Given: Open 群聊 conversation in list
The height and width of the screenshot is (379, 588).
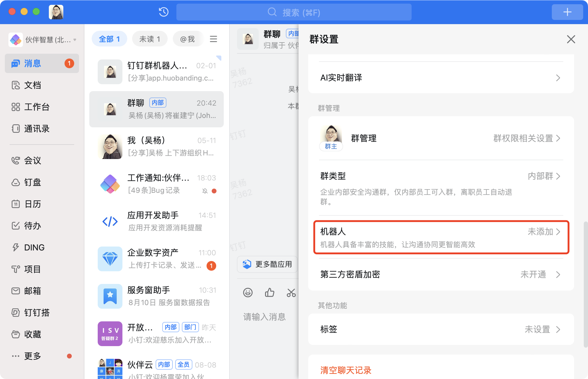Looking at the screenshot, I should [x=156, y=109].
